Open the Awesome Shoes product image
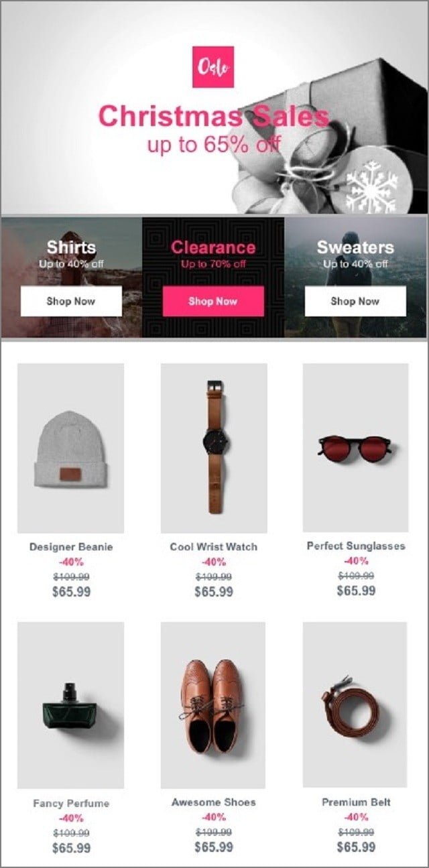The height and width of the screenshot is (868, 429). point(213,704)
